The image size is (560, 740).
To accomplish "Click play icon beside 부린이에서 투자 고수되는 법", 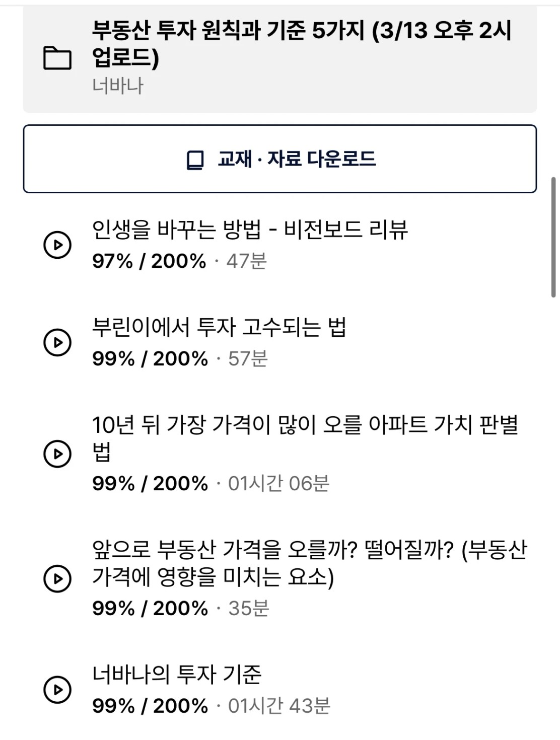I will click(57, 342).
